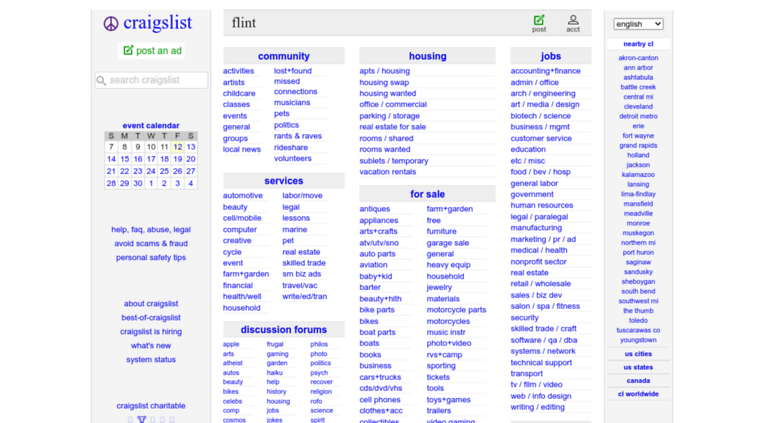Open the services category header
The height and width of the screenshot is (423, 777).
pyautogui.click(x=283, y=181)
